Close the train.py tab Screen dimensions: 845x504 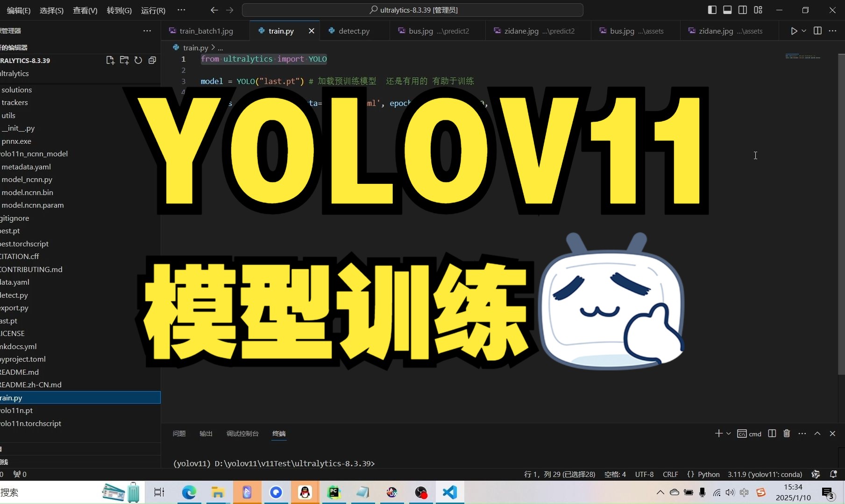coord(312,31)
